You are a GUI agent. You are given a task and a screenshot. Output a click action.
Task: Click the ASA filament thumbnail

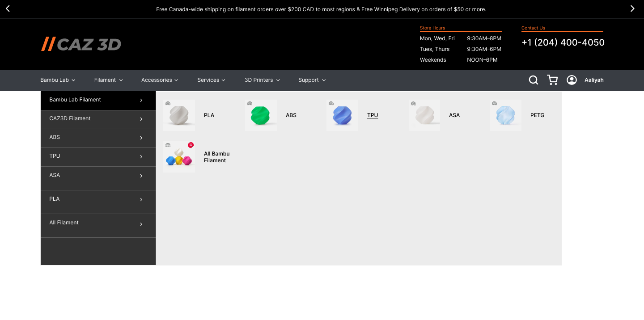point(424,115)
